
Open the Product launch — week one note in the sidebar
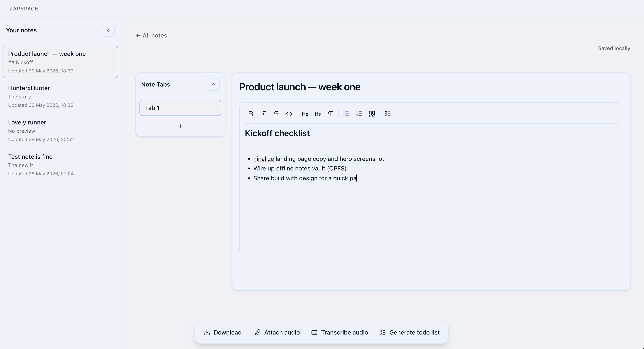click(x=60, y=62)
